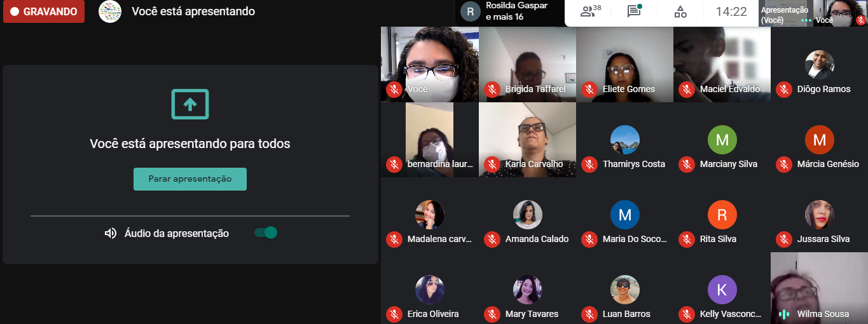Click the Rosilda Gaspar avatar circle
This screenshot has width=868, height=324.
(471, 11)
